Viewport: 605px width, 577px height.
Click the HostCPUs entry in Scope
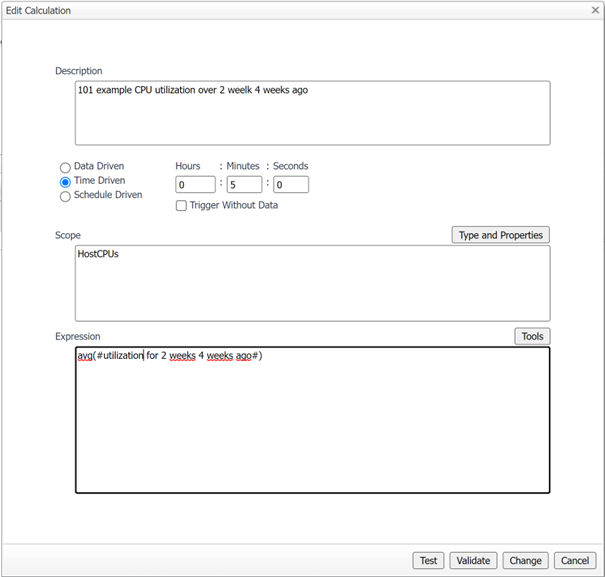click(98, 255)
